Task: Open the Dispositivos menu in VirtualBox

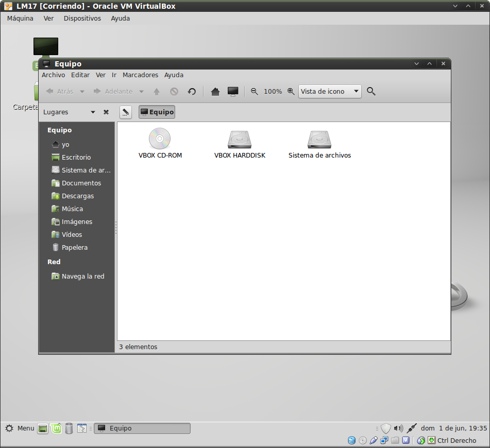Action: [x=82, y=18]
